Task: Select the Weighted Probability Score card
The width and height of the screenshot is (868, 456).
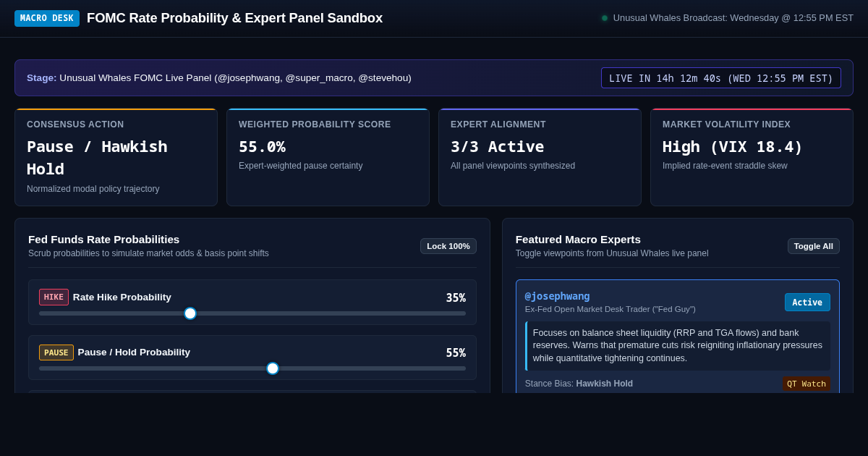Action: tap(328, 158)
